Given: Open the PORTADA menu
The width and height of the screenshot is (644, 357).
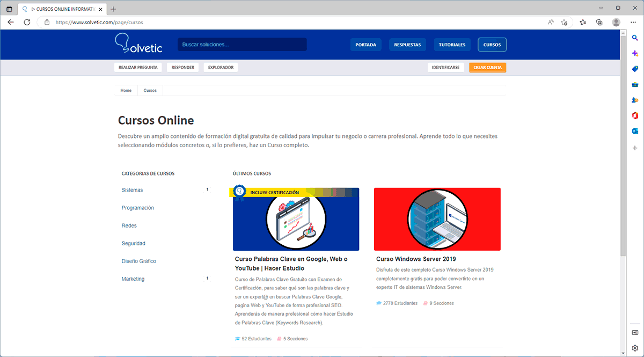Looking at the screenshot, I should click(x=365, y=45).
